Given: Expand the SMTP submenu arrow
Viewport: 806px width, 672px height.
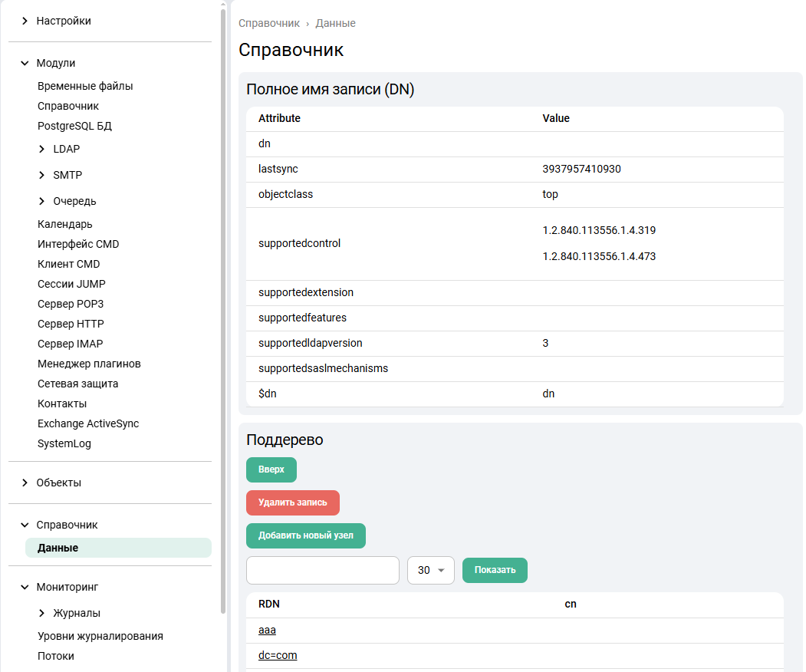Looking at the screenshot, I should click(x=41, y=175).
